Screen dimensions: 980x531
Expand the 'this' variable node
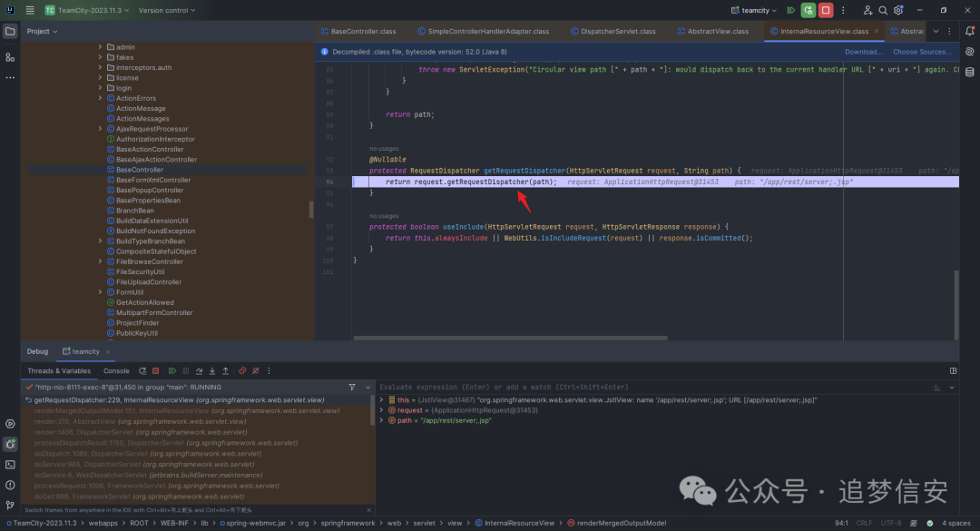[382, 399]
